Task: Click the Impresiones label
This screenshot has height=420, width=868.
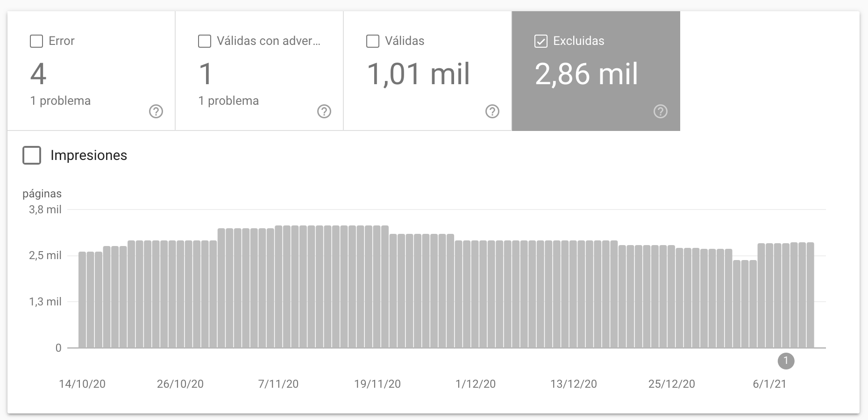Action: (89, 155)
